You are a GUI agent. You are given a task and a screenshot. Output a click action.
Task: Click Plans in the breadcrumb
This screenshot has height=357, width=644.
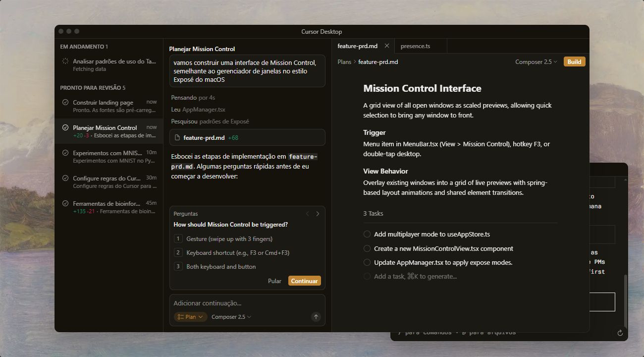344,62
